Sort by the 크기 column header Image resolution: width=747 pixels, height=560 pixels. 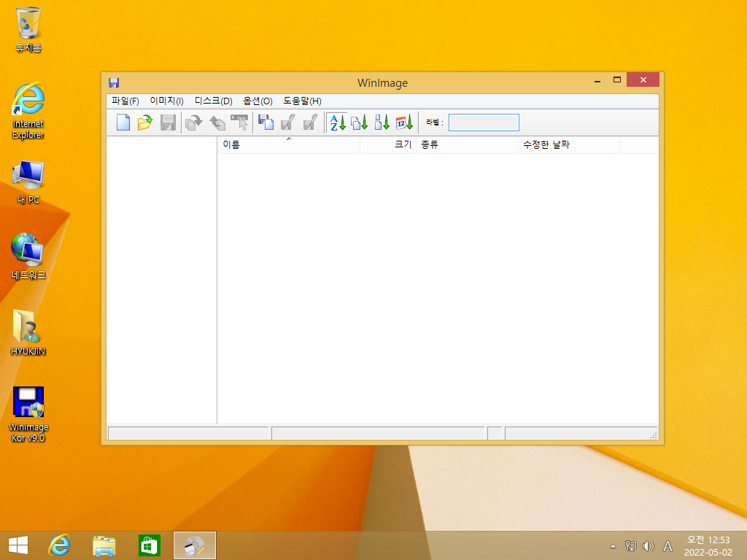pos(388,144)
